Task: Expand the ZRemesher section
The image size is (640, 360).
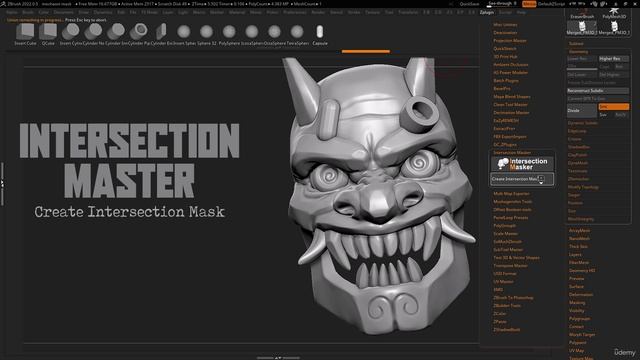Action: point(578,179)
